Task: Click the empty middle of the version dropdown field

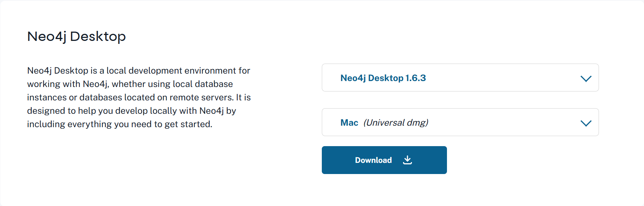Action: (x=503, y=78)
